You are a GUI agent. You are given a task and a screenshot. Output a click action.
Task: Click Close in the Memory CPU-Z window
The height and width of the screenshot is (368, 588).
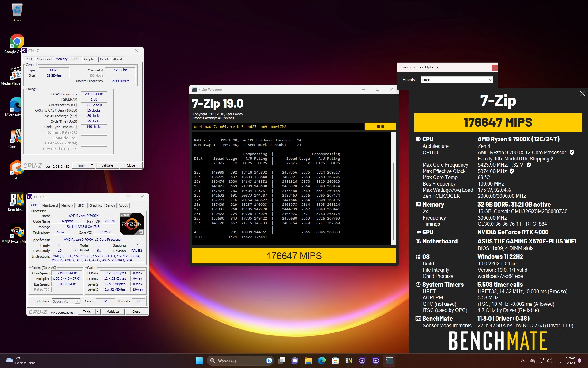(131, 165)
